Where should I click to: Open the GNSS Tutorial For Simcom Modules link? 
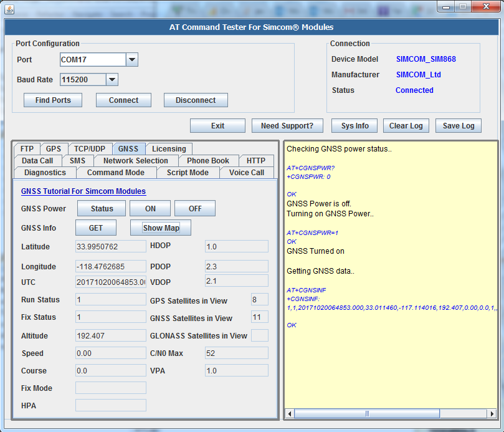point(83,191)
